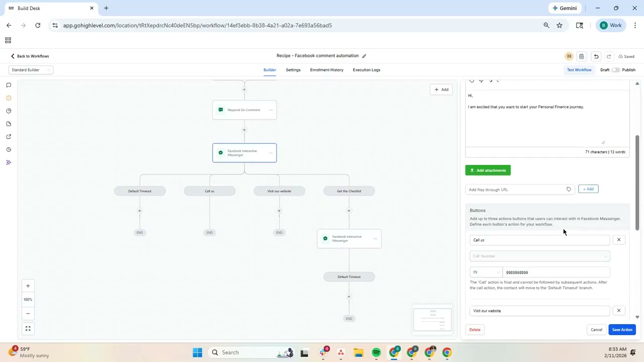Open the purple AI sparkle icon in the sidebar
The height and width of the screenshot is (362, 644).
tap(9, 162)
